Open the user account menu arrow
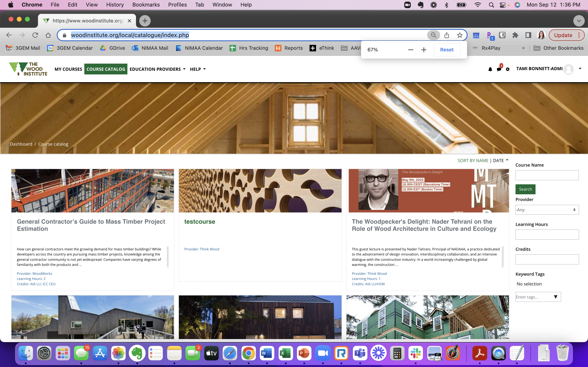 point(580,69)
